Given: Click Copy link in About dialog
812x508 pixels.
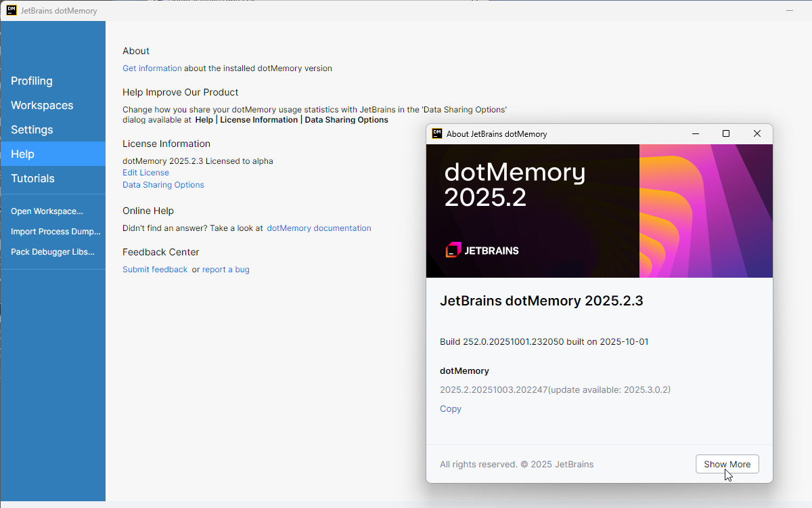Looking at the screenshot, I should [x=450, y=409].
